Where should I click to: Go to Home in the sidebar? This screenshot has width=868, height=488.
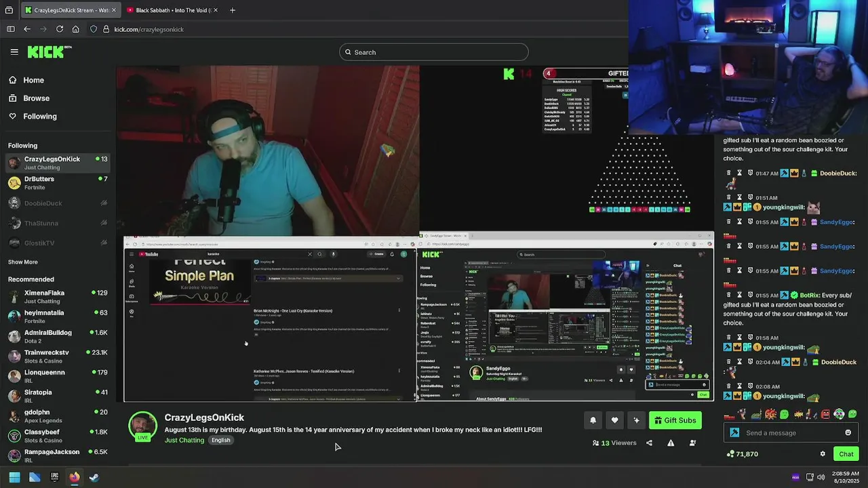point(33,80)
